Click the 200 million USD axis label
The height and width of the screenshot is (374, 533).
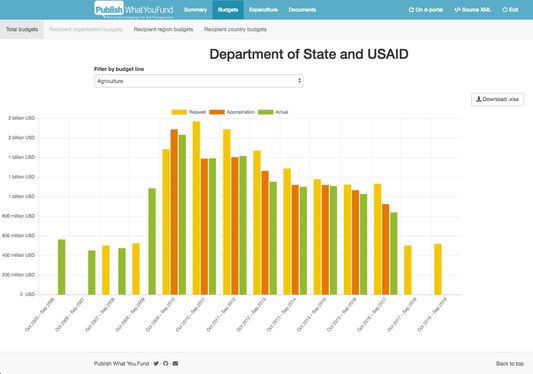[18, 275]
